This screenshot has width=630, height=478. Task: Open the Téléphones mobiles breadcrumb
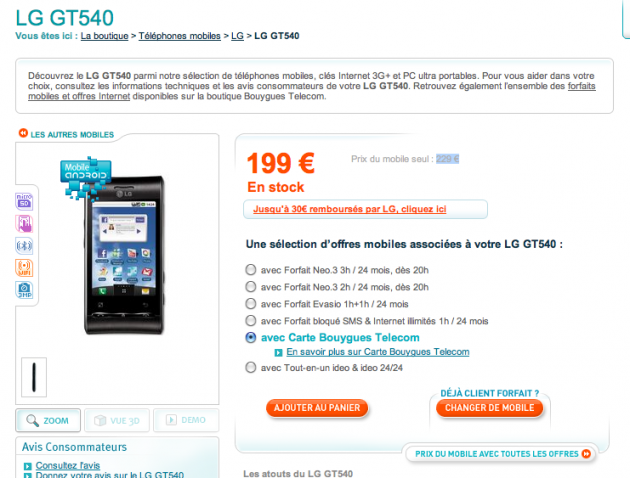[180, 36]
